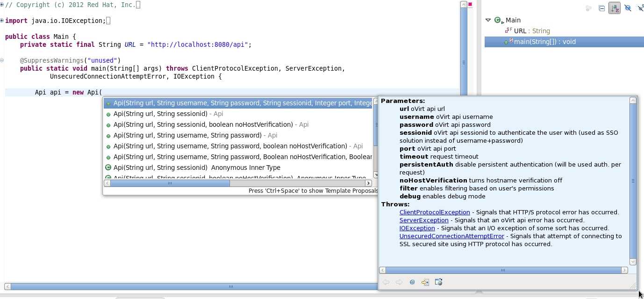
Task: Select Api(String url, String sessionid) proposal
Action: click(x=160, y=114)
